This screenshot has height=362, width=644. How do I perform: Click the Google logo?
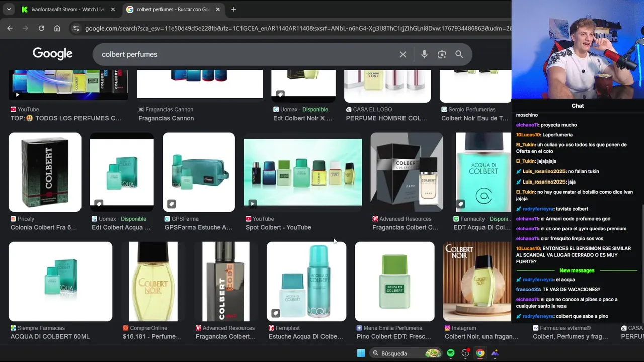(x=53, y=54)
